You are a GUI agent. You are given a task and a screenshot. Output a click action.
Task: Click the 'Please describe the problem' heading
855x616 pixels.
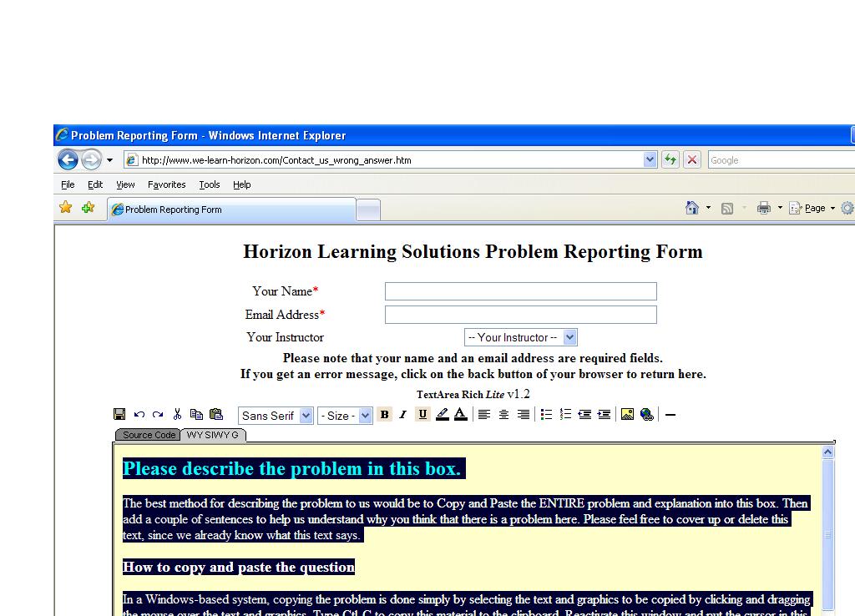pos(293,469)
